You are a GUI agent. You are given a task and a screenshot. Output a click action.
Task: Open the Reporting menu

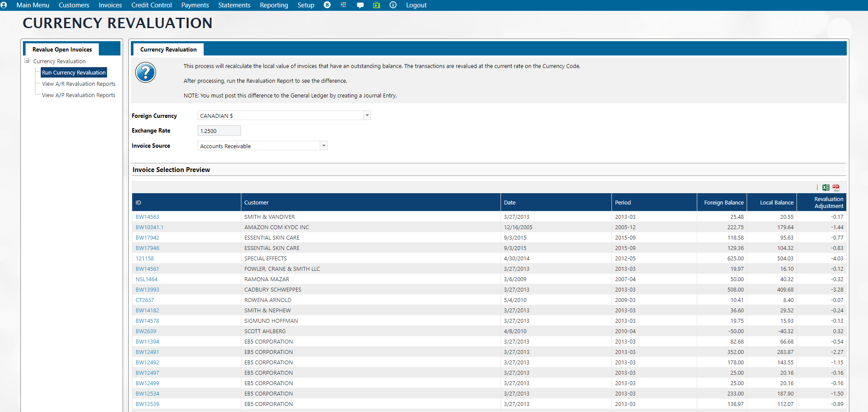pyautogui.click(x=274, y=5)
